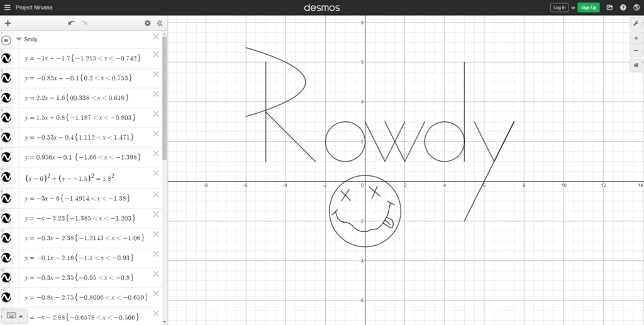Screen dimensions: 644x325
Task: Delete the y=-0.3x-2.38 expression
Action: pyautogui.click(x=156, y=234)
